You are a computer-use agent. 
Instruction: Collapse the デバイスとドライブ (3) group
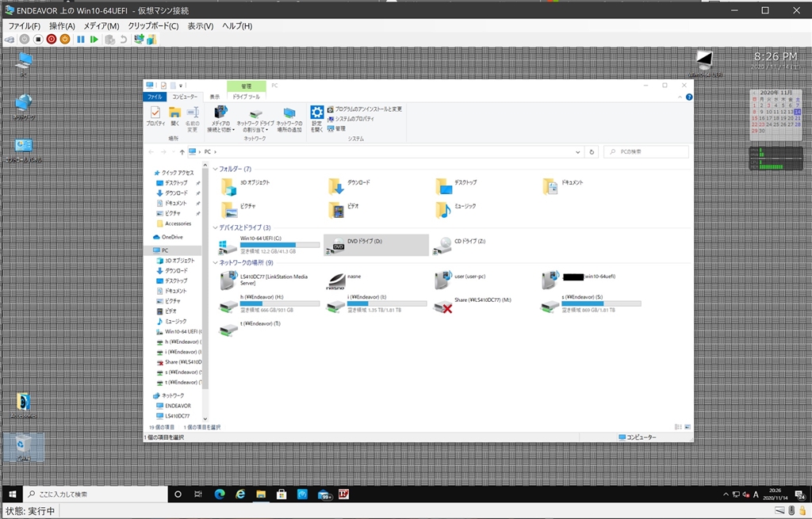pos(216,227)
